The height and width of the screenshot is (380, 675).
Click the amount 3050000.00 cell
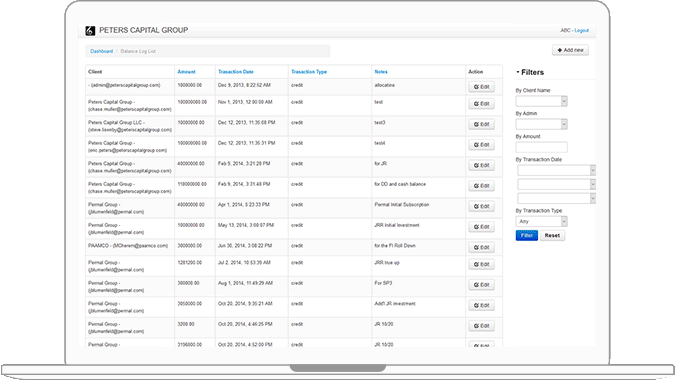point(195,307)
